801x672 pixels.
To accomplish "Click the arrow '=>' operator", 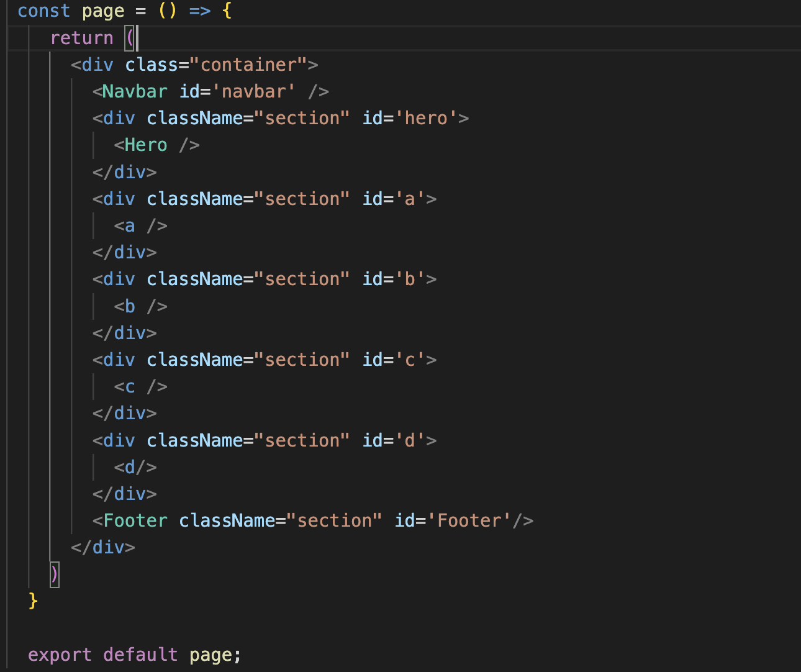I will point(200,11).
